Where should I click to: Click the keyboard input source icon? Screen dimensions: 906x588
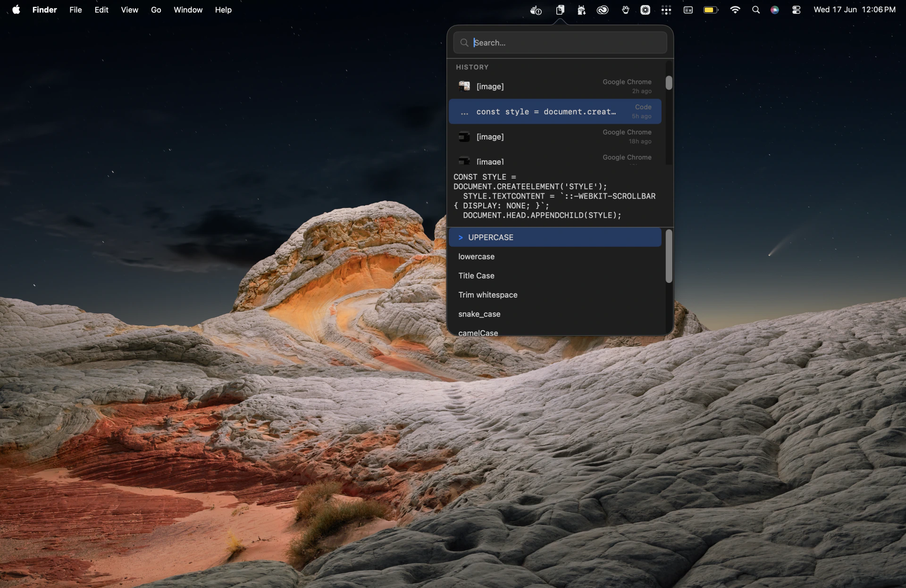(x=688, y=10)
